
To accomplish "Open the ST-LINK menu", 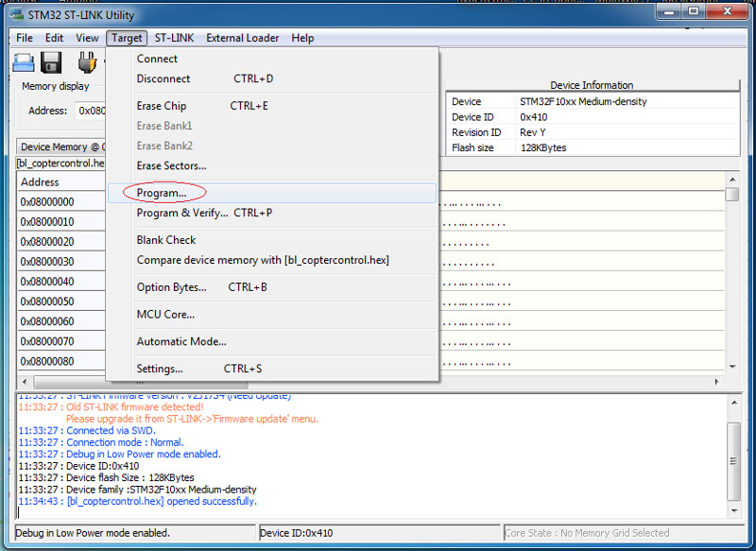I will [174, 38].
